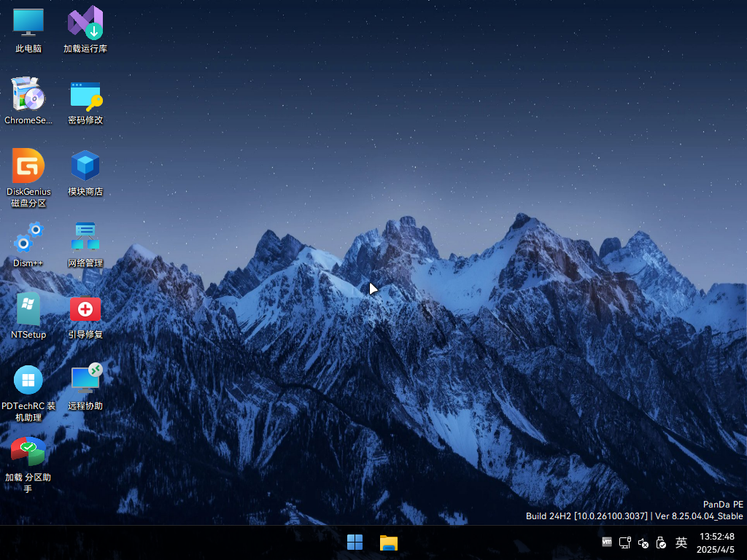This screenshot has height=560, width=747.
Task: Click the taskbar clock and date
Action: coord(716,542)
